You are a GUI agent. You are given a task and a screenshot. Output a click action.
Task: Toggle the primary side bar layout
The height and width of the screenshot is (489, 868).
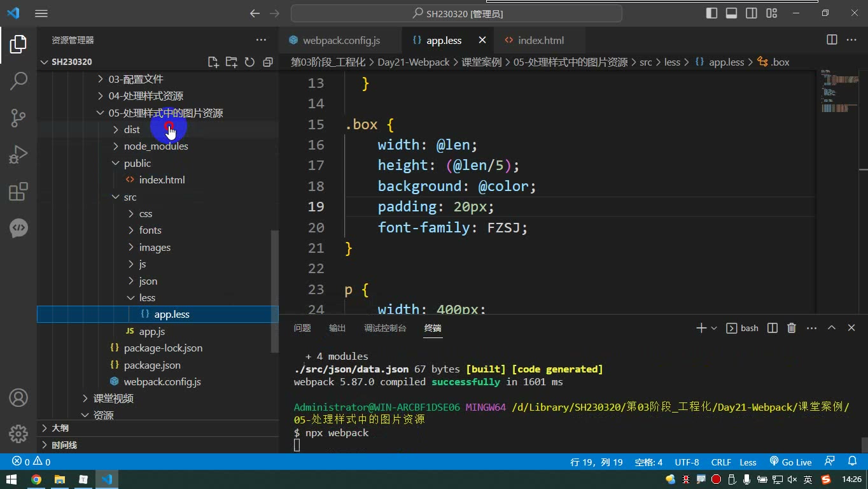click(712, 13)
